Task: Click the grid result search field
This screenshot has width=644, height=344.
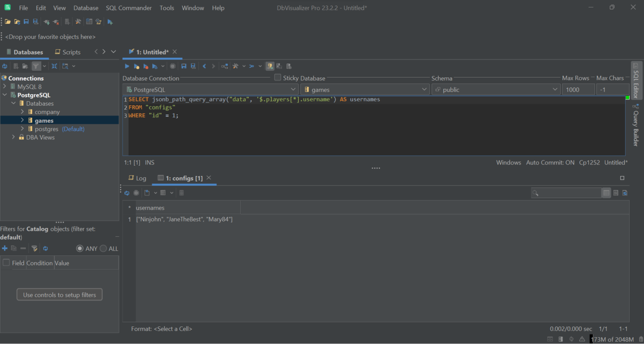Action: pos(566,193)
